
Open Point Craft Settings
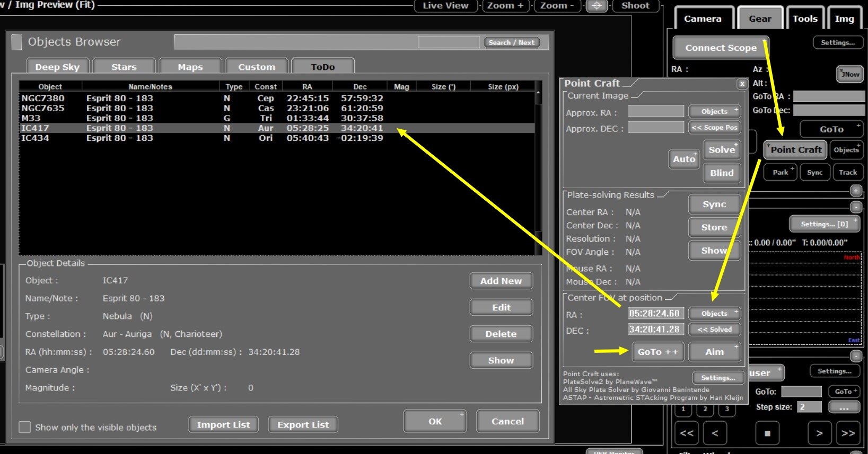(718, 378)
